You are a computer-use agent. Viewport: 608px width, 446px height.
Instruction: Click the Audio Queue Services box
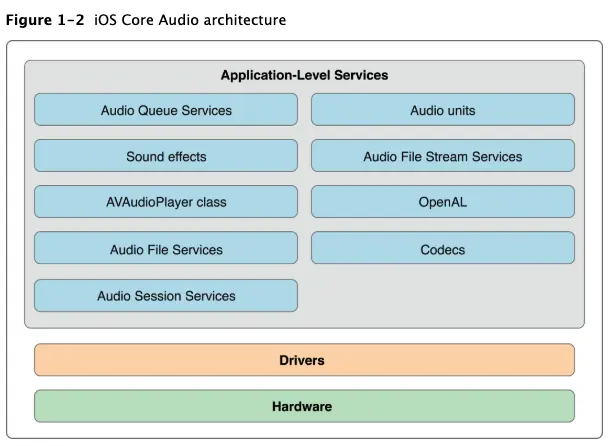(x=166, y=109)
